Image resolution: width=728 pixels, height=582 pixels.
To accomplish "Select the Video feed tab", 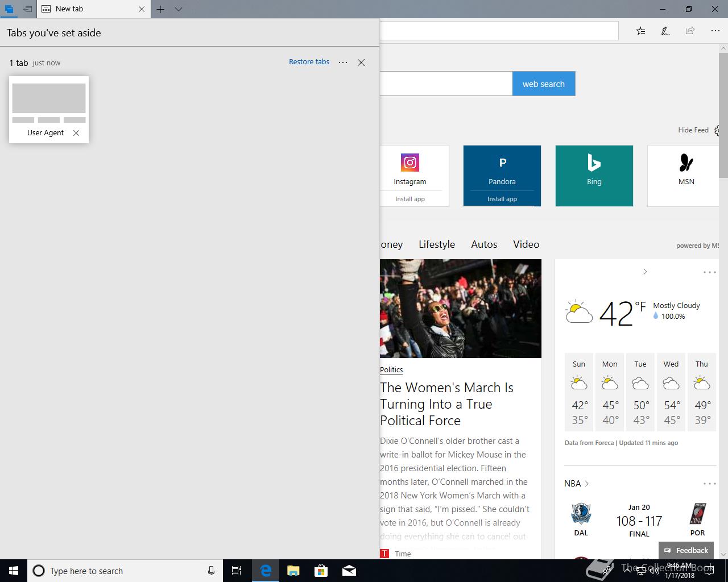I will click(x=526, y=244).
